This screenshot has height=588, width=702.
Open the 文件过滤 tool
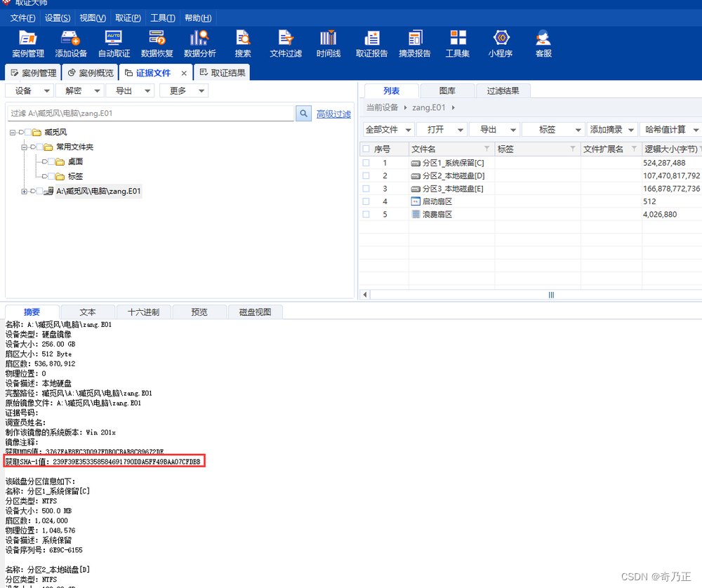286,44
